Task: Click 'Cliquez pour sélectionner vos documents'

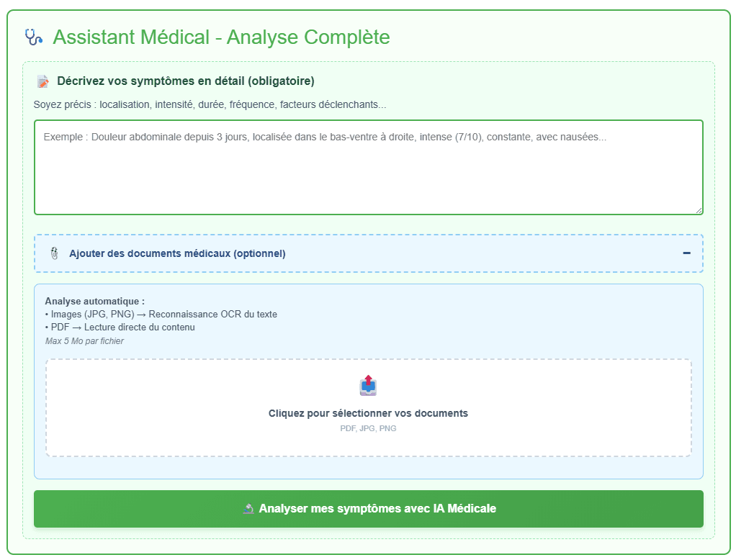Action: pos(368,413)
